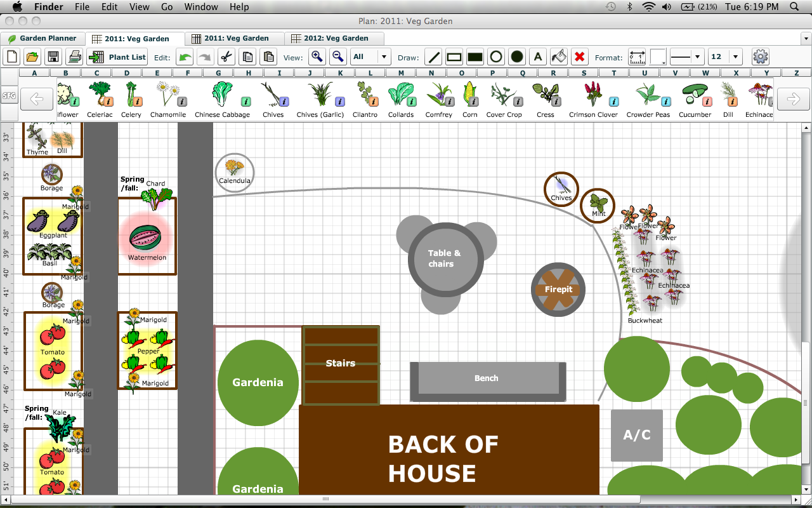Select the Stairs object

[341, 365]
